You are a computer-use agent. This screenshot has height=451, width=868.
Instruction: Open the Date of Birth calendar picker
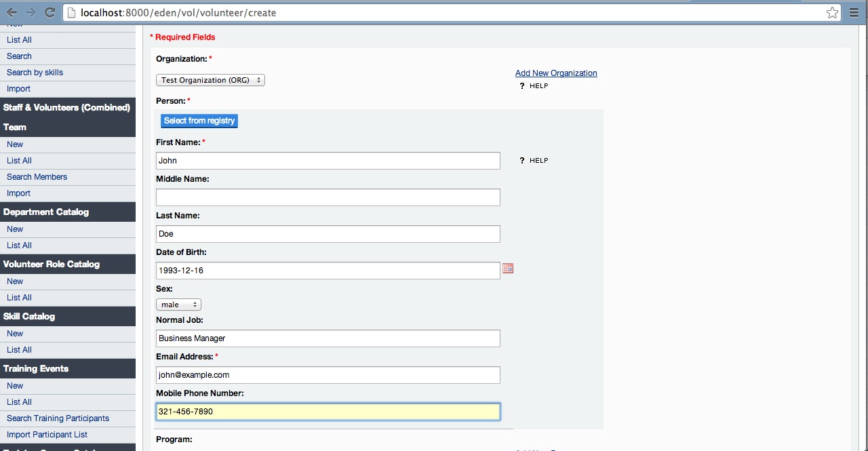pyautogui.click(x=508, y=269)
